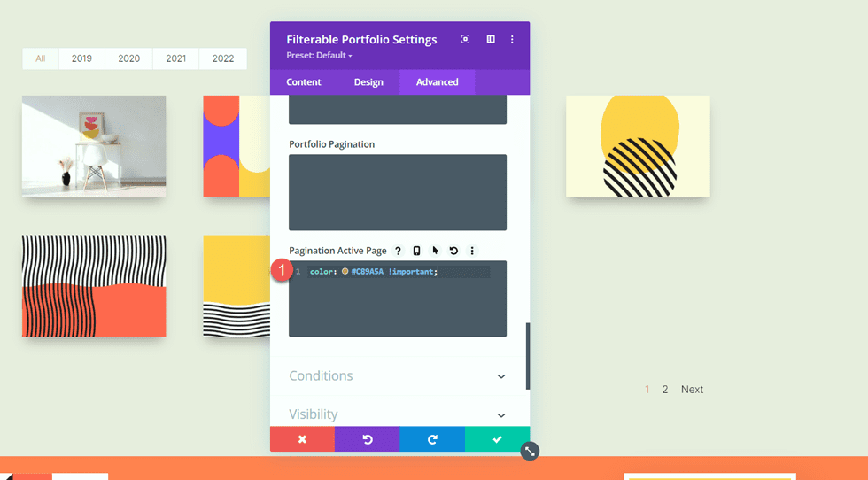This screenshot has height=480, width=868.
Task: Discard changes with the red X button
Action: [x=302, y=439]
